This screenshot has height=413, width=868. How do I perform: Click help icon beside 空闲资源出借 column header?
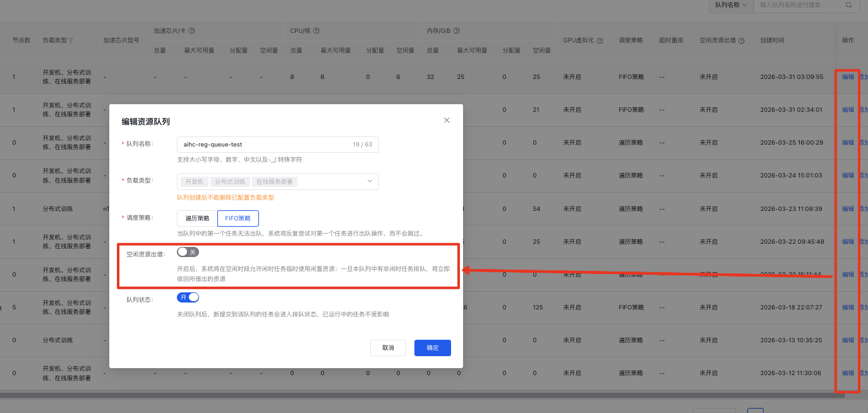click(x=741, y=40)
